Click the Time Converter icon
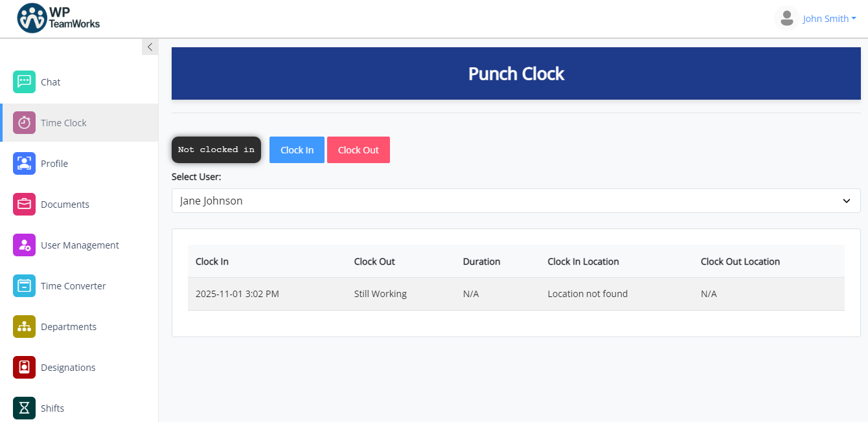The width and height of the screenshot is (868, 422). pyautogui.click(x=24, y=285)
